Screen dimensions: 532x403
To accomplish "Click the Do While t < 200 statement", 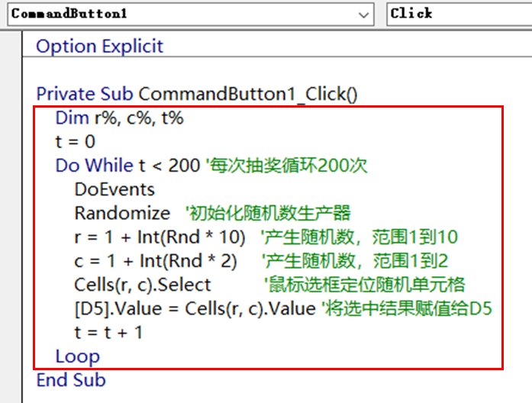I will [x=127, y=166].
